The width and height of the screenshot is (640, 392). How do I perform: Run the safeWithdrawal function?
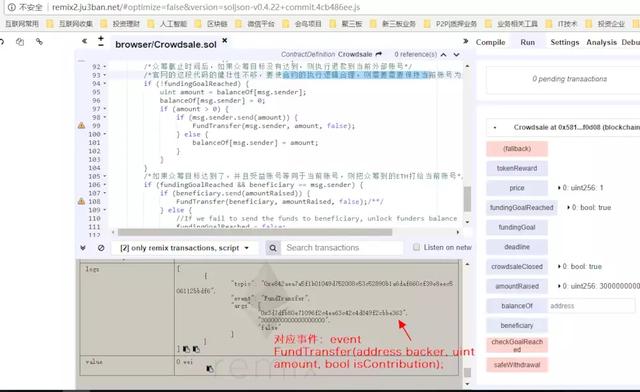tap(517, 365)
